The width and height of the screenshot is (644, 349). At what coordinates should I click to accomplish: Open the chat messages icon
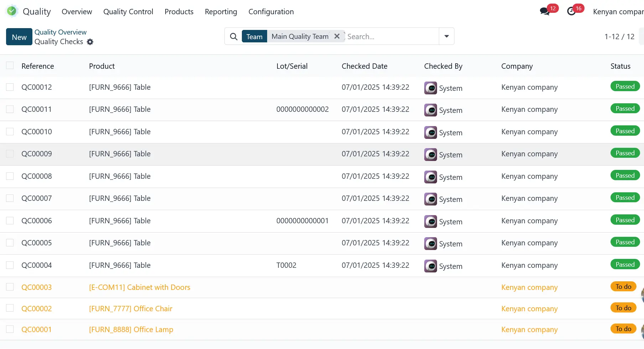(545, 11)
